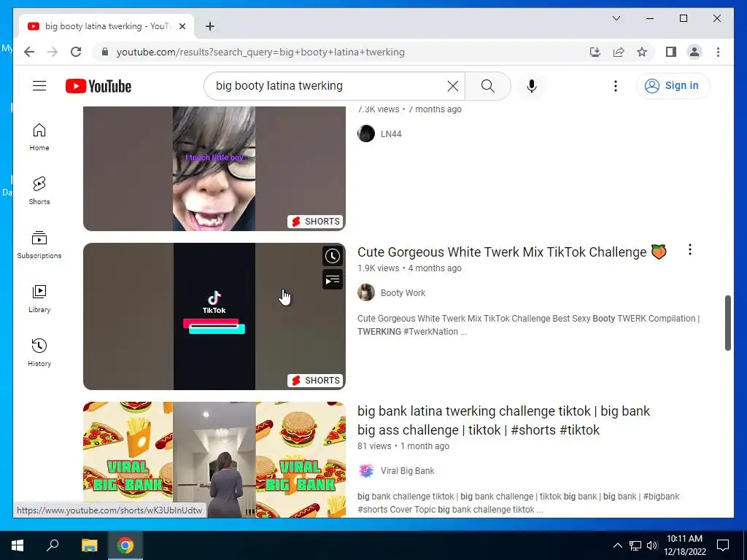
Task: Go forward with the browser forward arrow
Action: 53,52
